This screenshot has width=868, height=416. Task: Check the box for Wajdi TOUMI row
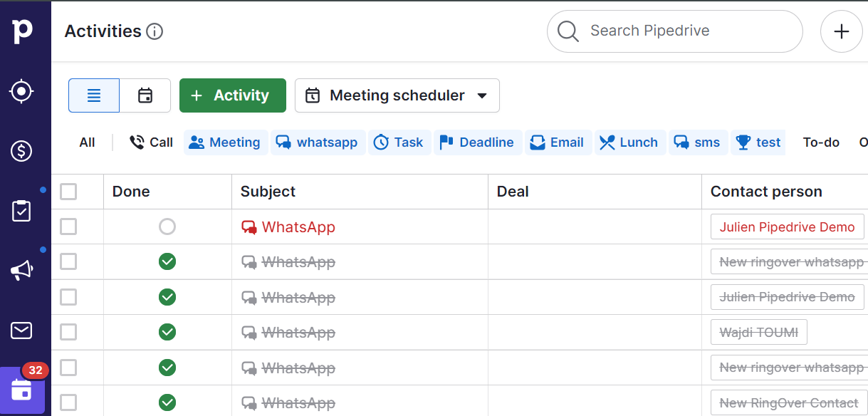[68, 333]
